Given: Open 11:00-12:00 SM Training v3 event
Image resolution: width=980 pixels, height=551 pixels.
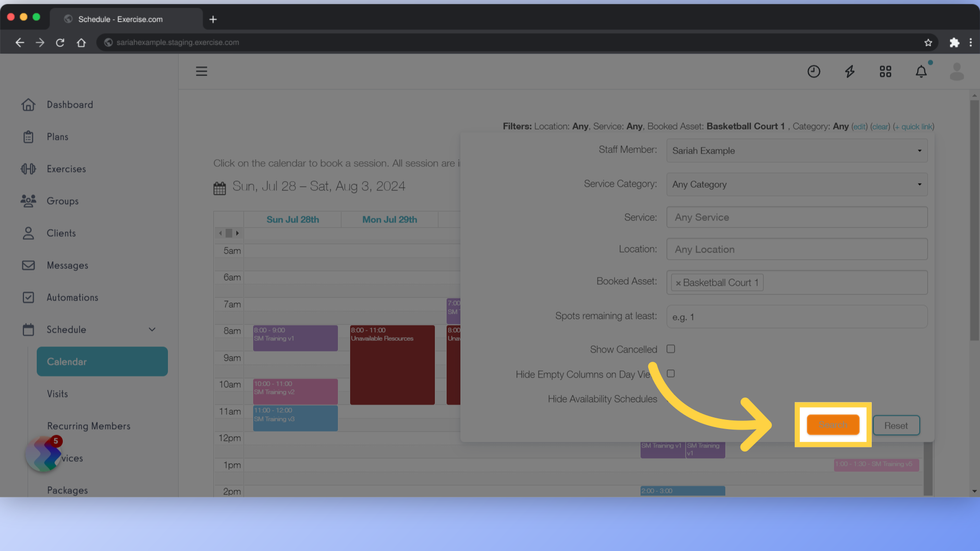Looking at the screenshot, I should pyautogui.click(x=295, y=418).
